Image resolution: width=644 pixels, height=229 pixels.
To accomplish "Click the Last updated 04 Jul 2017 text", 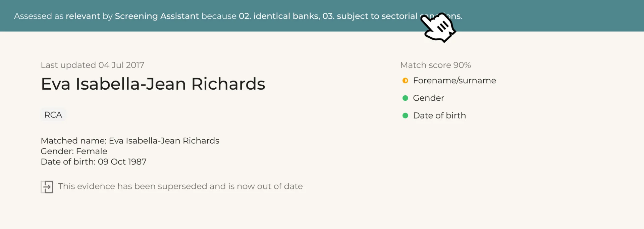I will coord(92,65).
